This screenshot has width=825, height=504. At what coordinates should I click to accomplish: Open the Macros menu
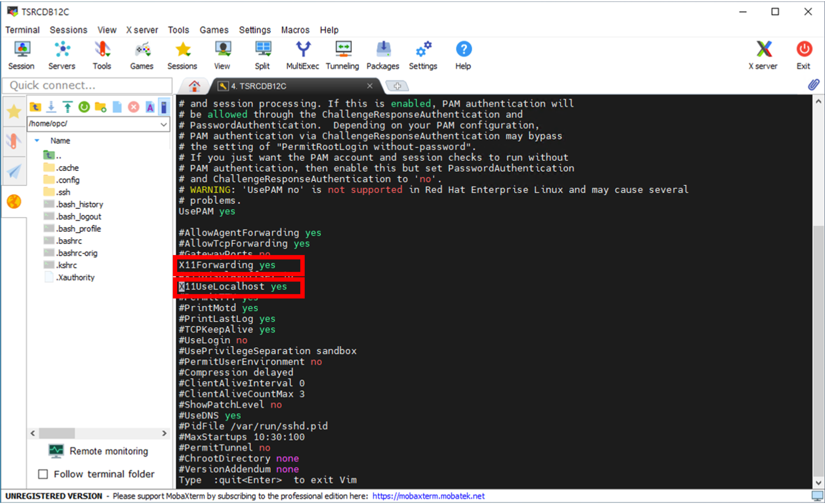[295, 30]
